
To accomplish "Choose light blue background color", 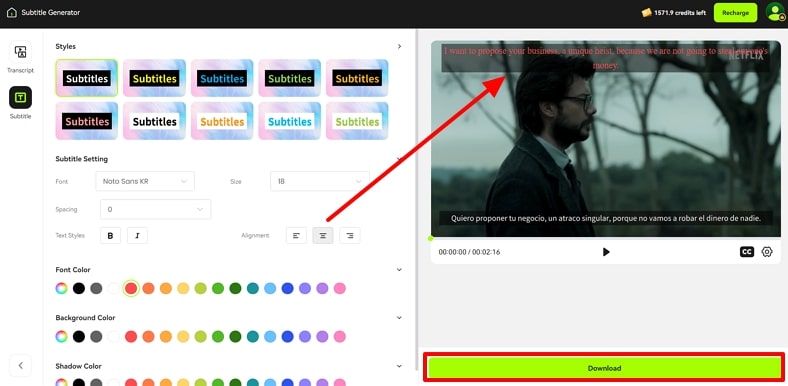I will [270, 337].
